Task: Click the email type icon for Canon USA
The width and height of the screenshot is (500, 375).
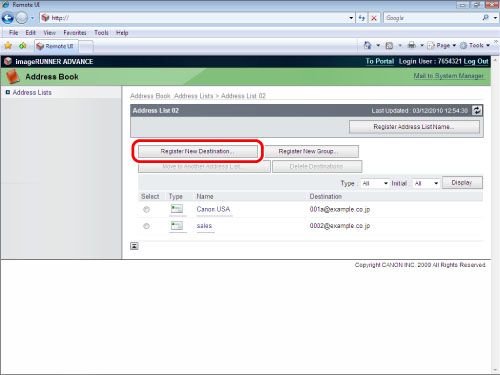Action: [177, 209]
